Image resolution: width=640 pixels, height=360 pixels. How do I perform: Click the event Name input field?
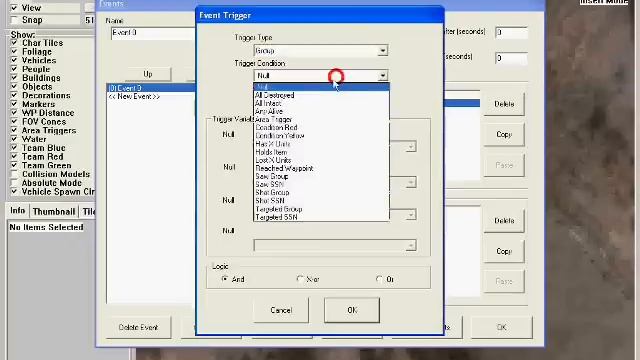click(153, 33)
